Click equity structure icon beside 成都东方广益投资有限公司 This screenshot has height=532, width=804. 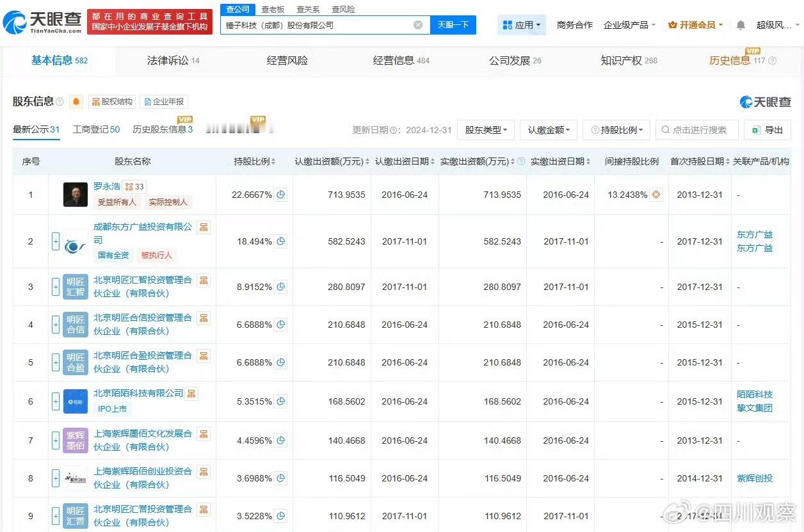[204, 227]
